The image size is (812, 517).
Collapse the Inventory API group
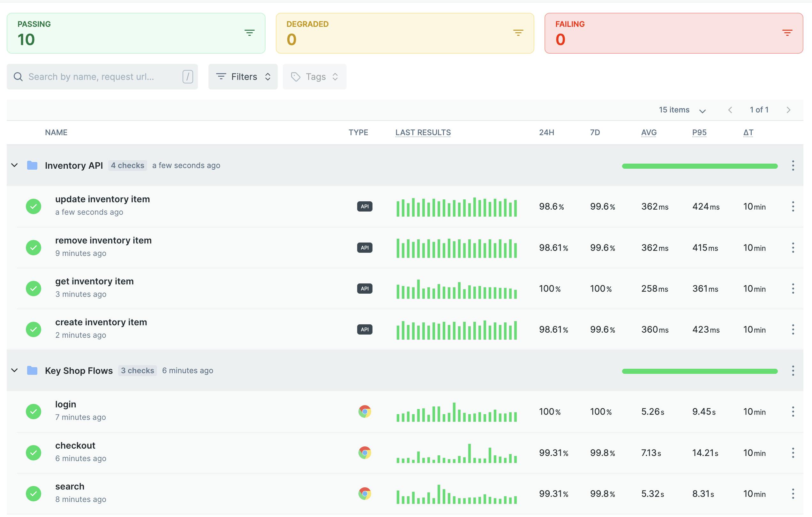point(14,166)
